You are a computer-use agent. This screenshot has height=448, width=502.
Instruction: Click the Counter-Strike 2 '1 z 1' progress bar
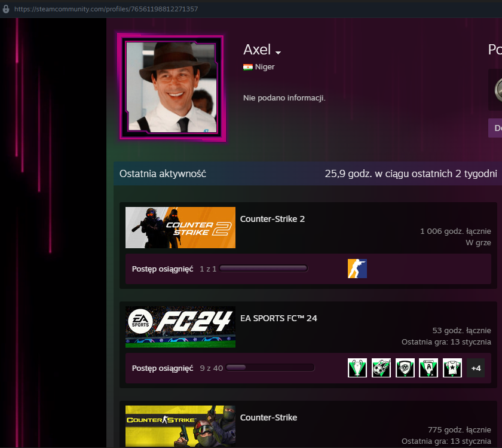coord(264,268)
